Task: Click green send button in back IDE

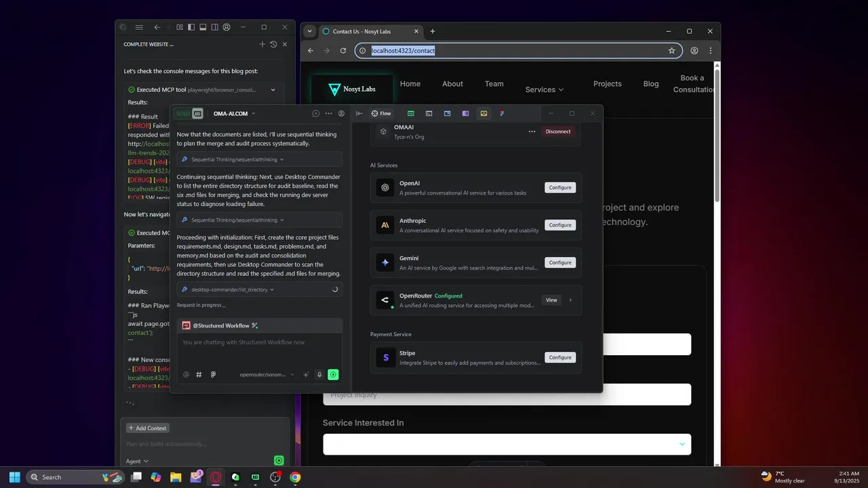Action: pyautogui.click(x=279, y=461)
